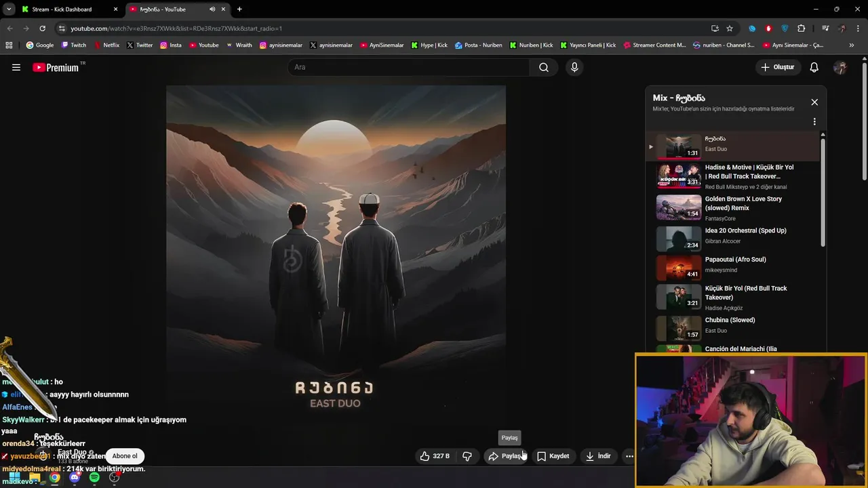Expand the tab search dropdown
The image size is (868, 488).
pos(9,9)
